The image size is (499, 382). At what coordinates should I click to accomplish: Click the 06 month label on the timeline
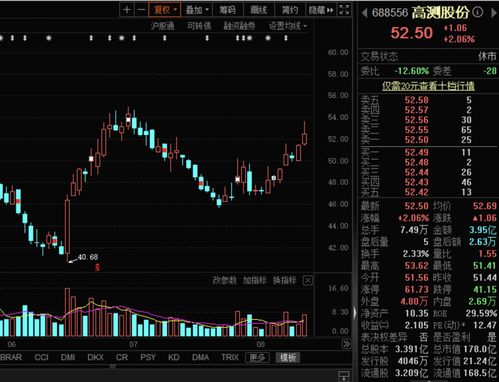pos(12,344)
